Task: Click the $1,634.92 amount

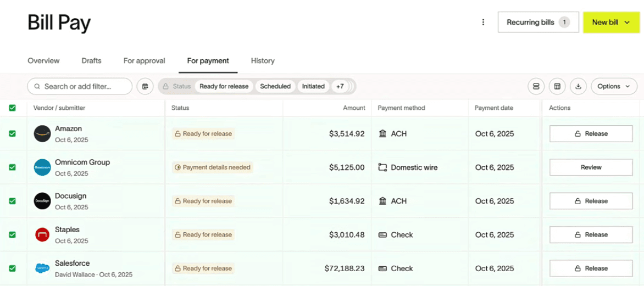Action: coord(347,201)
